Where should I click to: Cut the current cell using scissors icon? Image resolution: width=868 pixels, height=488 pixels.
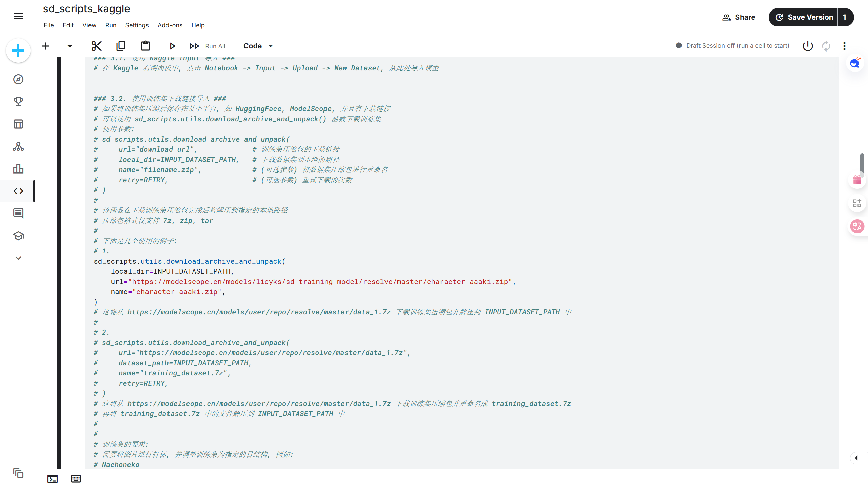click(x=97, y=46)
